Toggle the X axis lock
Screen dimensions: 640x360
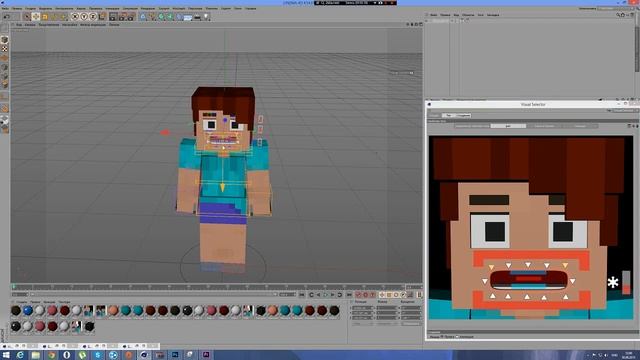coord(75,17)
